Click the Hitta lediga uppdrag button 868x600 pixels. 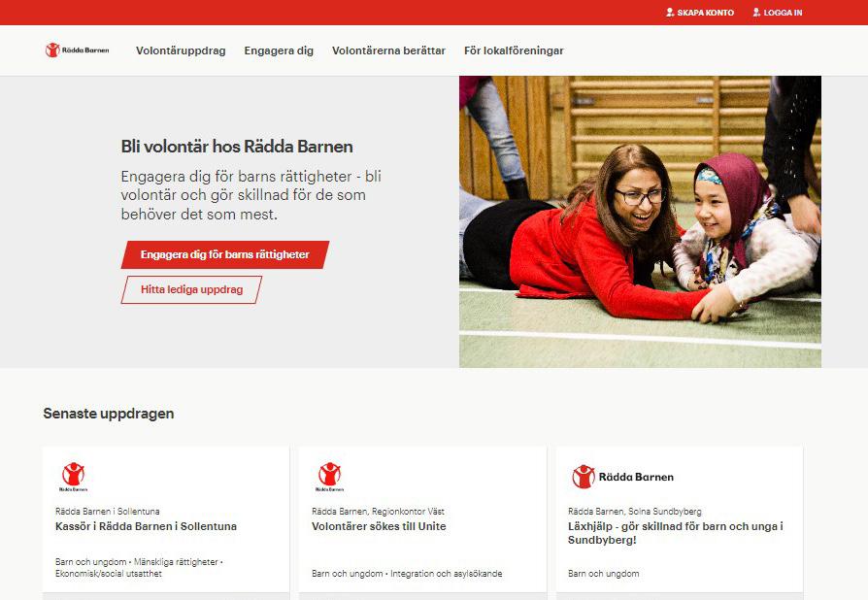click(x=191, y=289)
